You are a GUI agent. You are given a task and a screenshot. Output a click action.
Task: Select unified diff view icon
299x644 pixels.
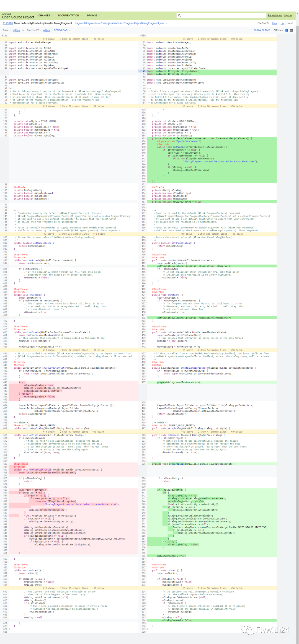pos(291,30)
